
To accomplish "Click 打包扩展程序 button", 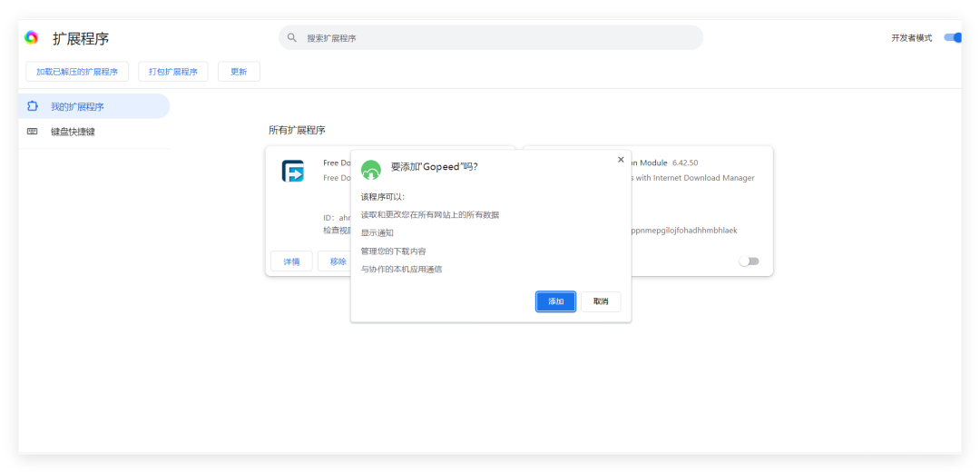I will point(172,72).
